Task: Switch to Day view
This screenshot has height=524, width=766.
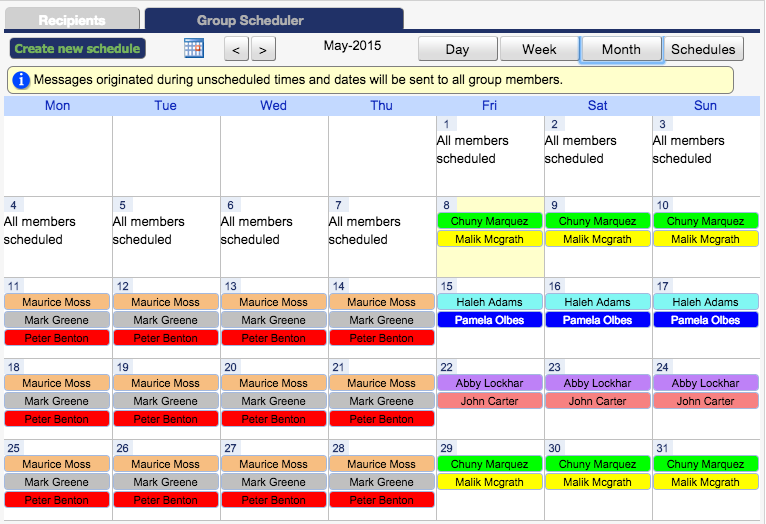Action: click(x=457, y=49)
